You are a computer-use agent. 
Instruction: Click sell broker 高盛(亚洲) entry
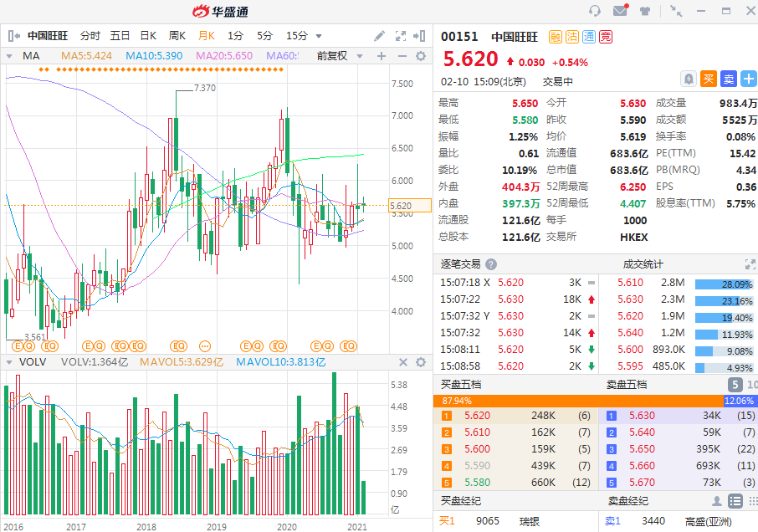coord(708,521)
